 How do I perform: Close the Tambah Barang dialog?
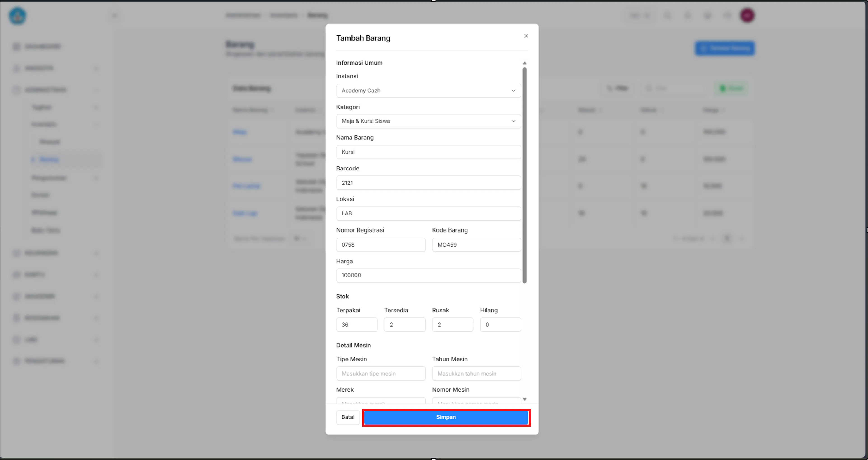tap(526, 36)
